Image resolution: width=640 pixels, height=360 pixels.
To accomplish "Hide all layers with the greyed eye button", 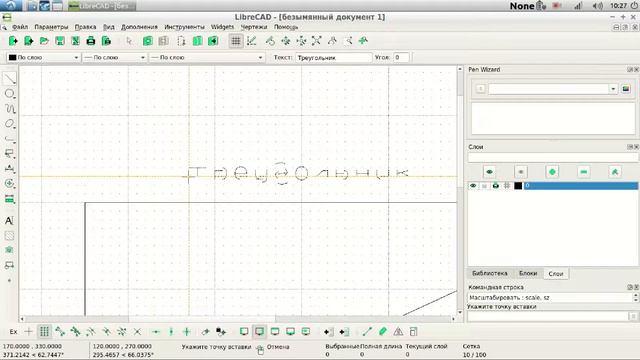I will click(x=521, y=172).
